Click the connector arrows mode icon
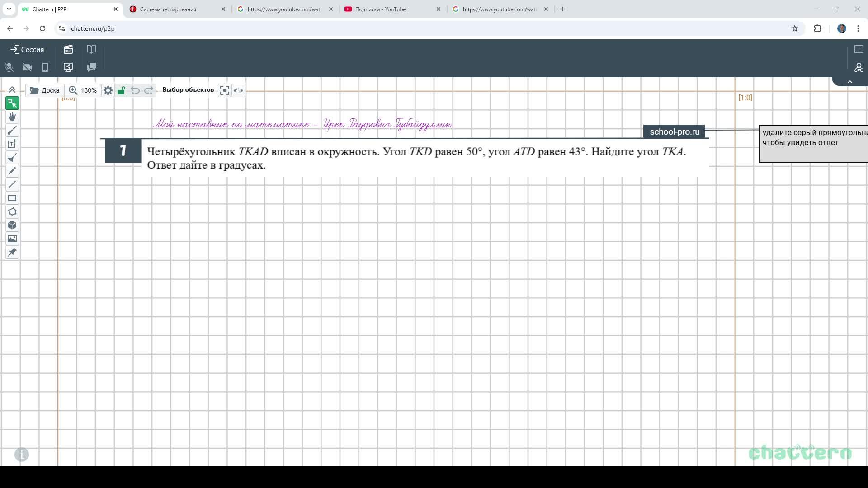The image size is (868, 488). coord(238,90)
